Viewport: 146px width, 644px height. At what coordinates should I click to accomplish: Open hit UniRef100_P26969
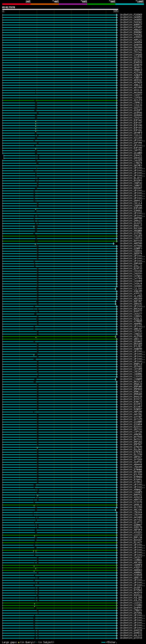click(131, 15)
